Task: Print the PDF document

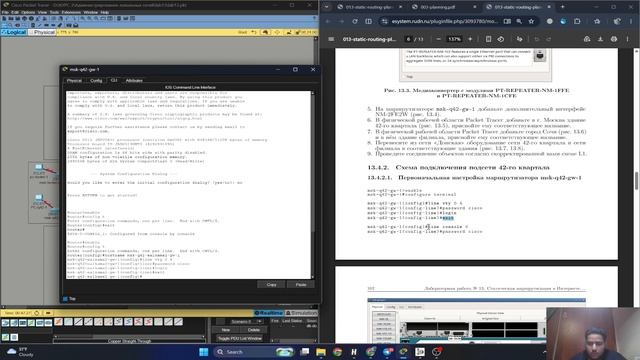Action: (x=614, y=39)
